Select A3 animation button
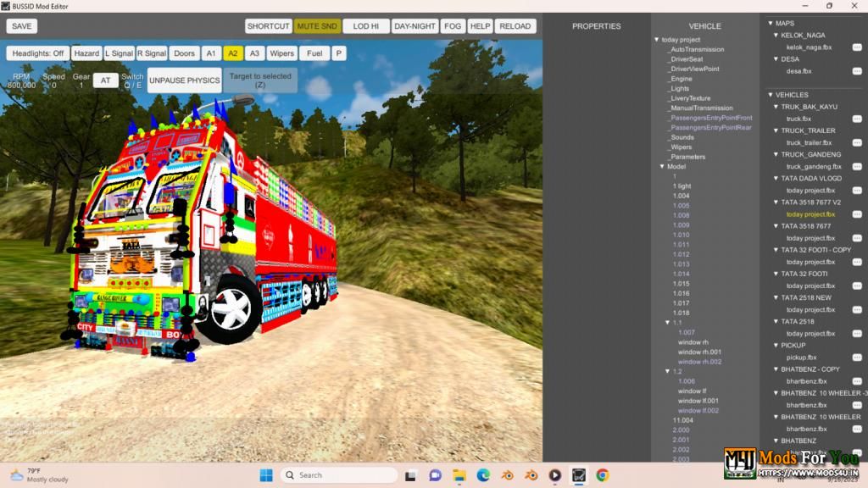Image resolution: width=868 pixels, height=488 pixels. (x=254, y=53)
